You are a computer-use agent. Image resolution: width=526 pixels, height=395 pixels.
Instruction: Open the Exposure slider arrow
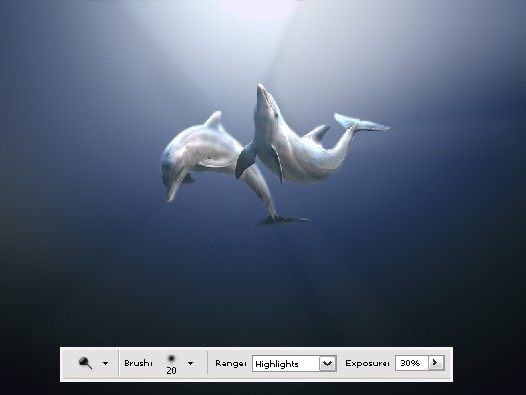click(x=436, y=363)
